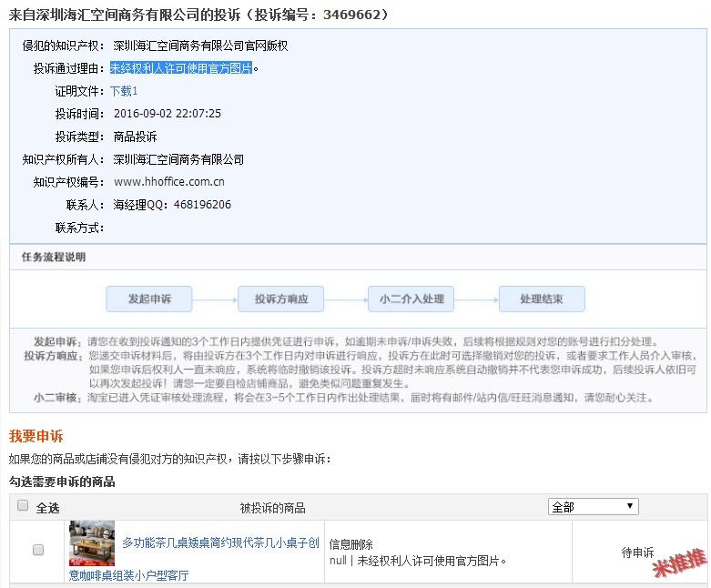The image size is (711, 588).
Task: Click the 发起申诉 step box
Action: click(149, 299)
